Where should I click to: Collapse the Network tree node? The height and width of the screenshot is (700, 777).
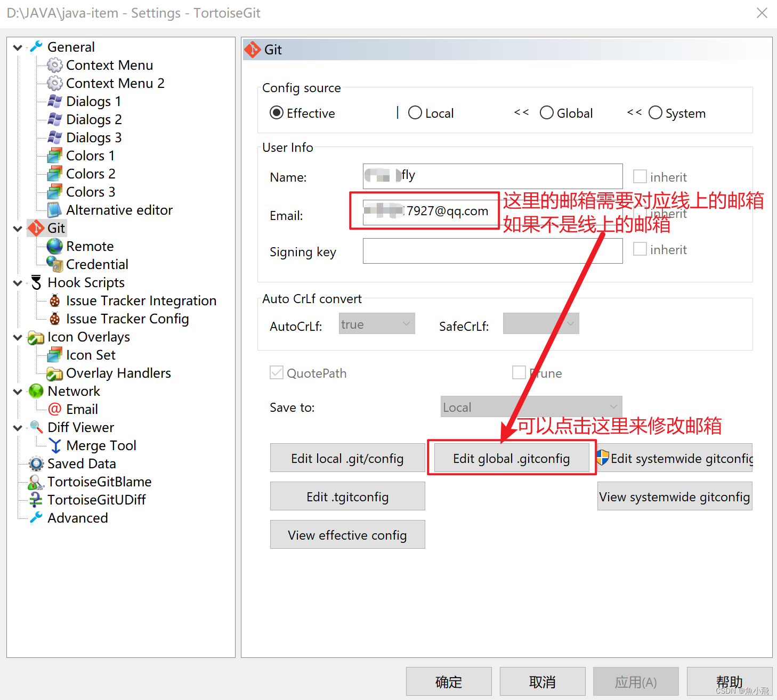tap(18, 392)
